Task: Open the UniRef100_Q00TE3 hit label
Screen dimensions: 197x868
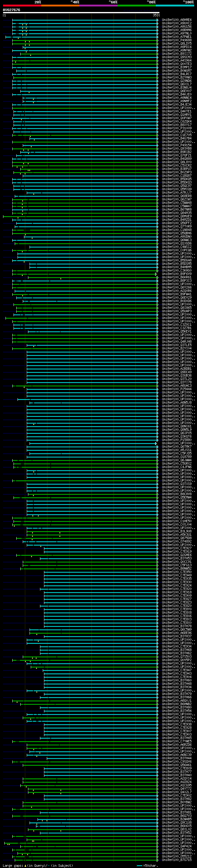Action: 177,64
